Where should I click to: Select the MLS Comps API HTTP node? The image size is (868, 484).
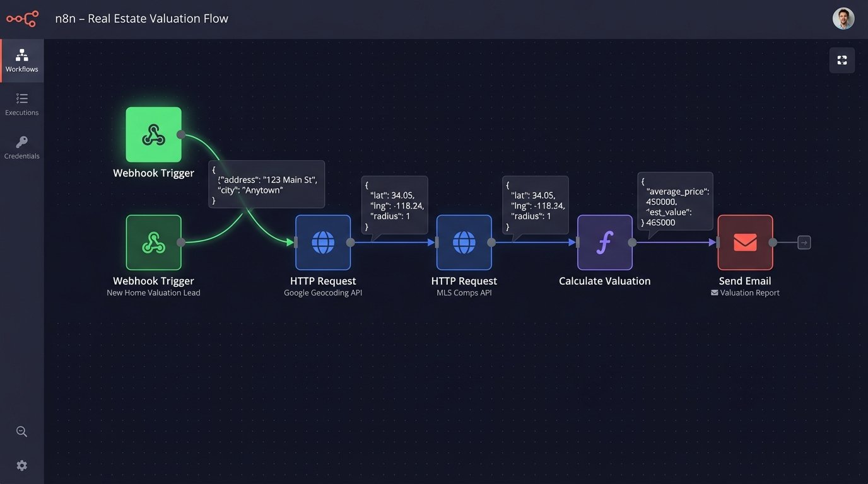(464, 243)
